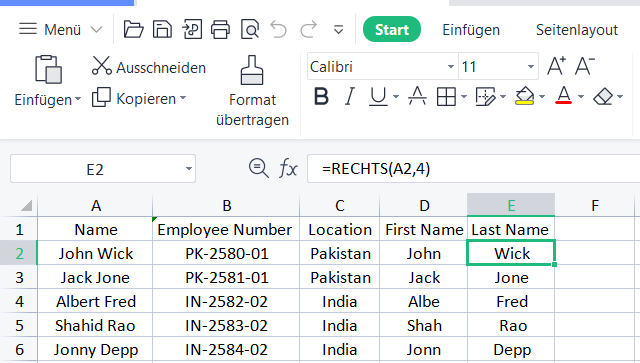This screenshot has width=640, height=363.
Task: Select the Location header cell
Action: pyautogui.click(x=340, y=229)
